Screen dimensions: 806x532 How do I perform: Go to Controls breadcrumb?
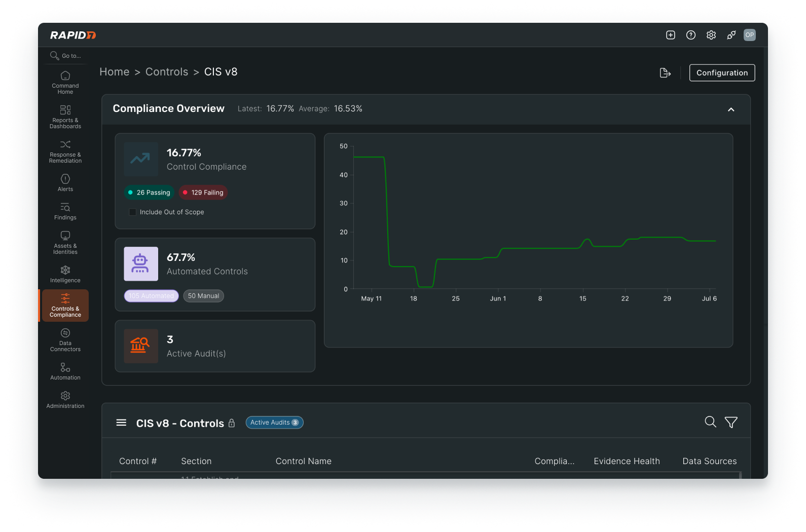point(167,72)
